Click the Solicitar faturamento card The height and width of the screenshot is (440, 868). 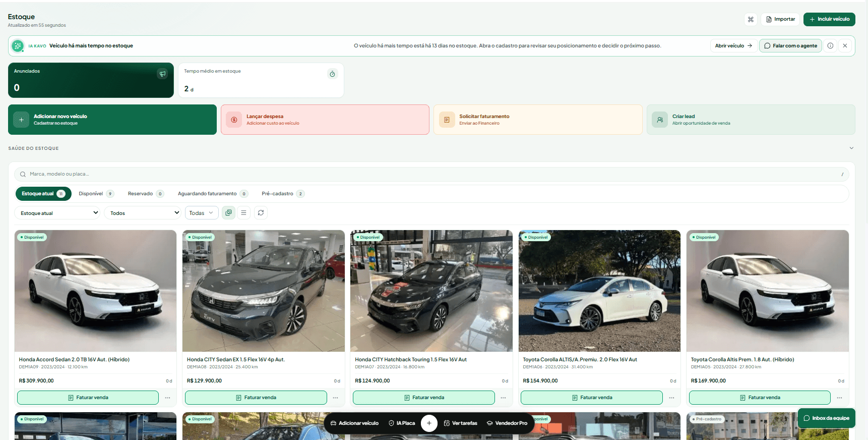click(538, 120)
